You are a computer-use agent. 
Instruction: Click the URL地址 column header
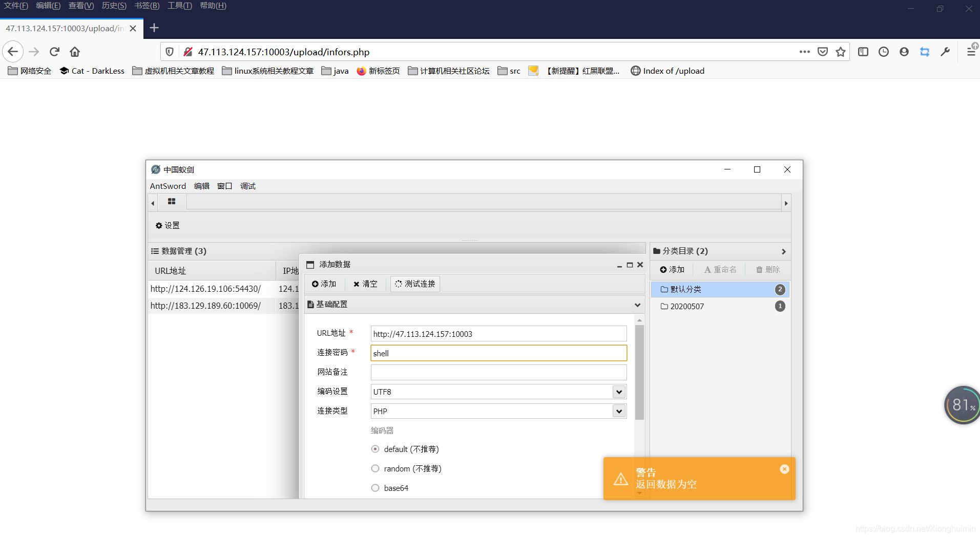coord(212,271)
